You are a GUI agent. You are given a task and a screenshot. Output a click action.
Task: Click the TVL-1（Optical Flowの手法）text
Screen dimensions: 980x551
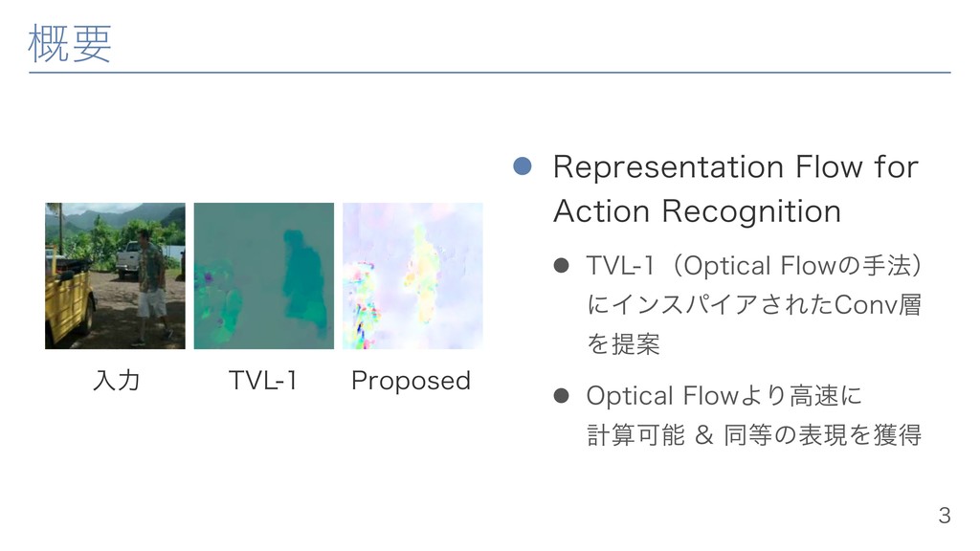[x=754, y=266]
